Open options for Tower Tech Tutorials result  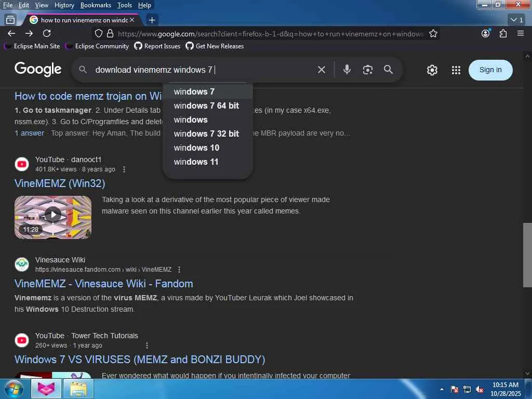coord(147,345)
